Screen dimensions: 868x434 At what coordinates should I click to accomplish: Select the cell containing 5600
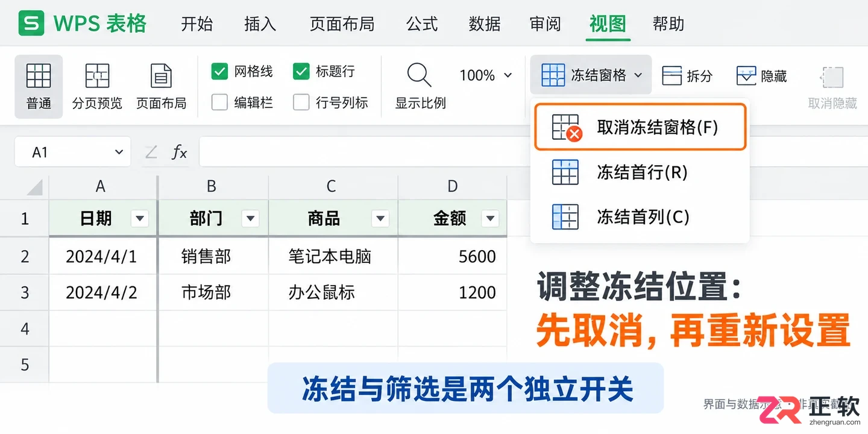(453, 256)
